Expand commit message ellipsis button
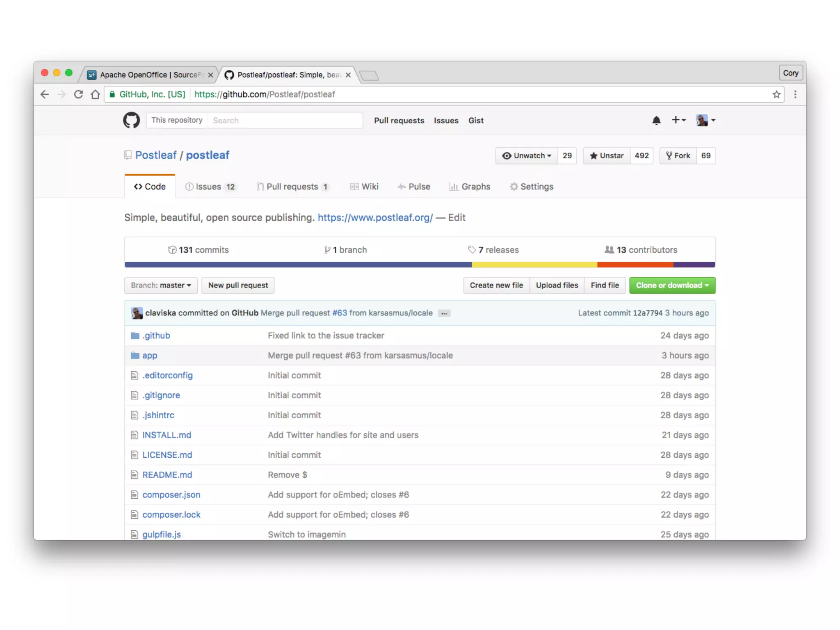This screenshot has width=840, height=630. 444,313
